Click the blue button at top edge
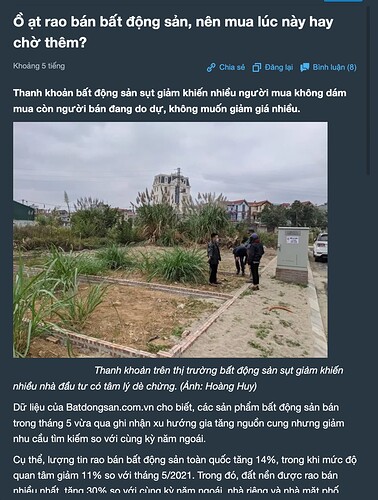 (343, 1)
